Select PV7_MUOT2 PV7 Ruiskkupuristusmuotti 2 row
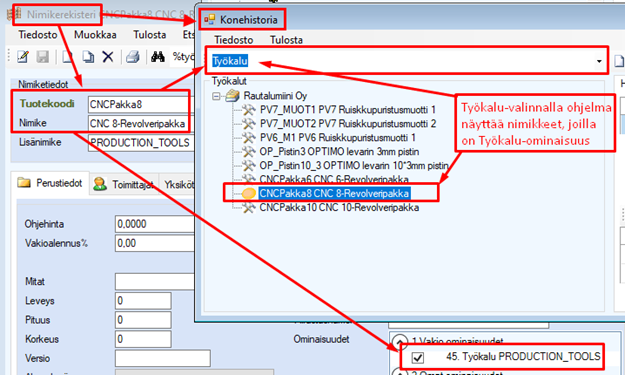The height and width of the screenshot is (375, 625). [348, 124]
